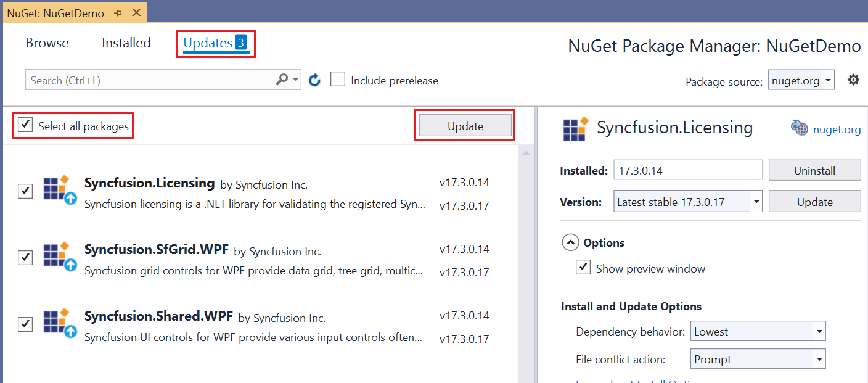Click the package list vertical scrollbar
The width and height of the screenshot is (868, 383).
[x=526, y=259]
